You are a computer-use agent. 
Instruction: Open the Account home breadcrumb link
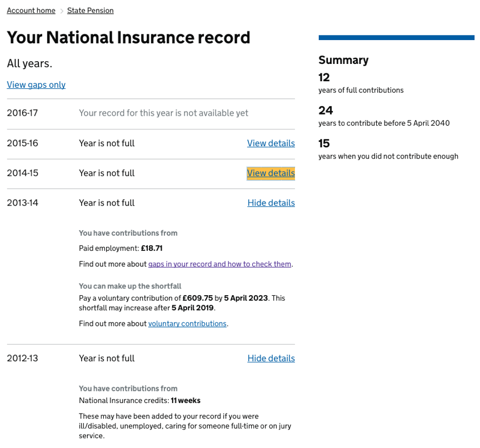pyautogui.click(x=31, y=11)
